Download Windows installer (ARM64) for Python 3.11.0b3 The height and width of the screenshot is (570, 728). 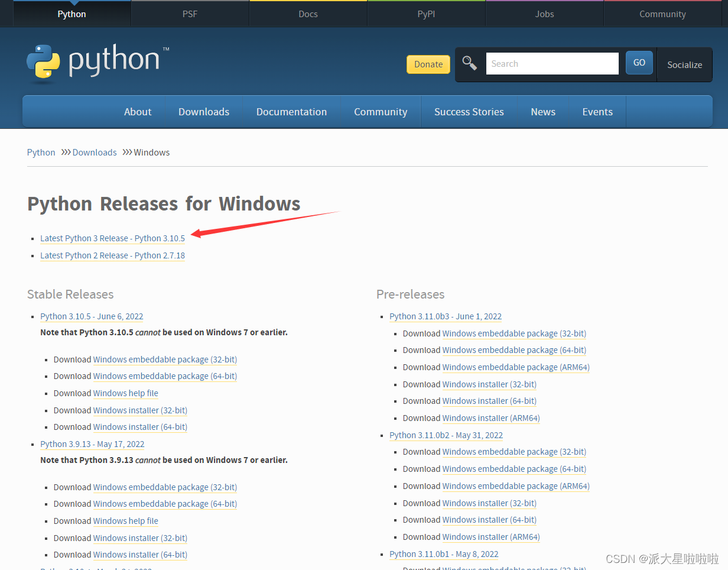click(x=491, y=418)
